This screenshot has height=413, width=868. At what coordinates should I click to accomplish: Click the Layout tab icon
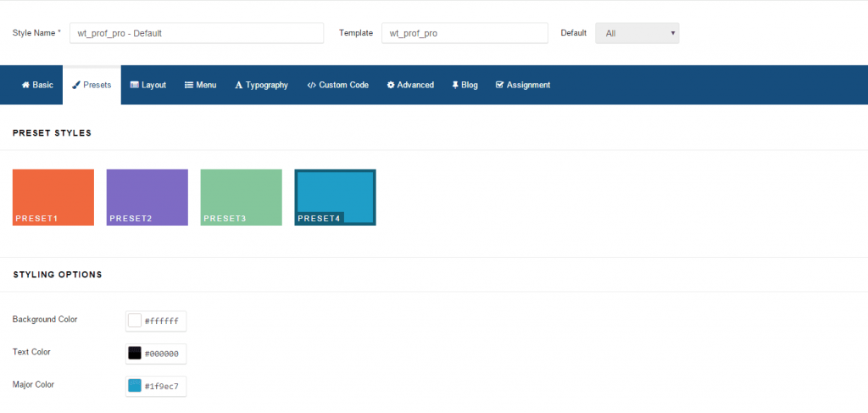[x=134, y=85]
